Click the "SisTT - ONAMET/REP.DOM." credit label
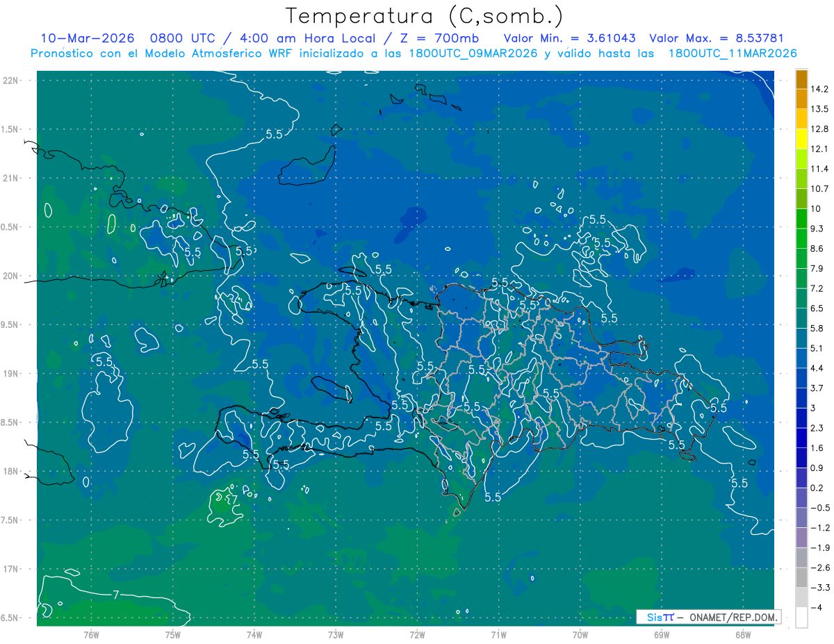The width and height of the screenshot is (834, 644). click(709, 617)
